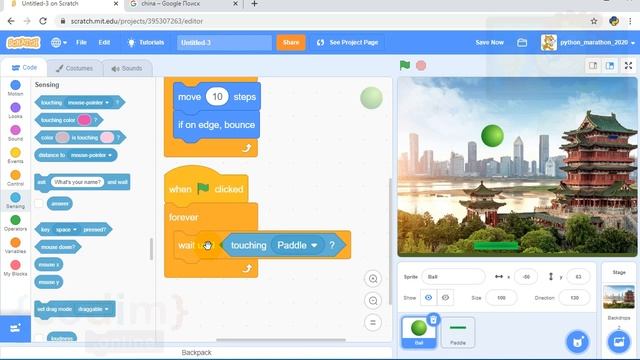Choose a new sprite button
The image size is (640, 360).
click(578, 342)
